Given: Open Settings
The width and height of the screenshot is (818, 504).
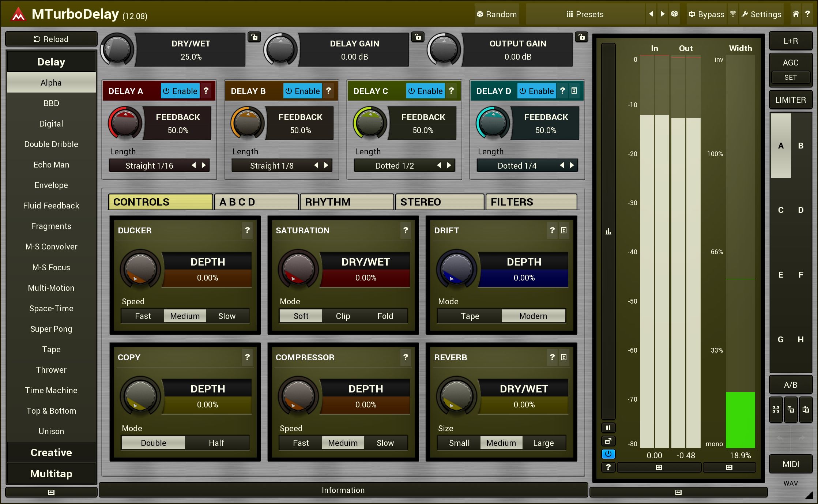Looking at the screenshot, I should coord(761,14).
